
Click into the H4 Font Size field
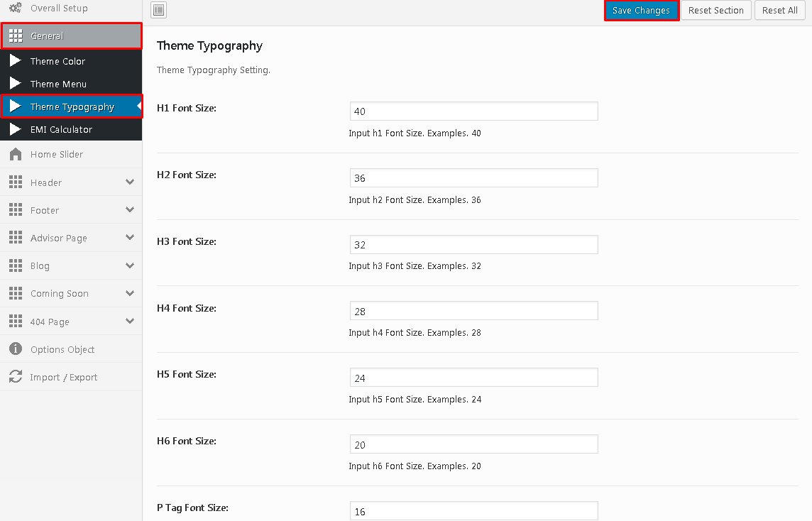(473, 311)
